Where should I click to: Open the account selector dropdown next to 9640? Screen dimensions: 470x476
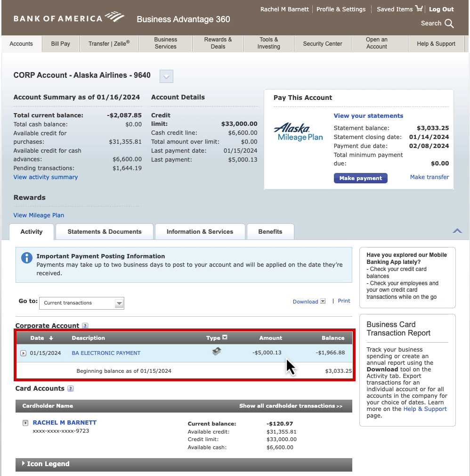pyautogui.click(x=166, y=76)
